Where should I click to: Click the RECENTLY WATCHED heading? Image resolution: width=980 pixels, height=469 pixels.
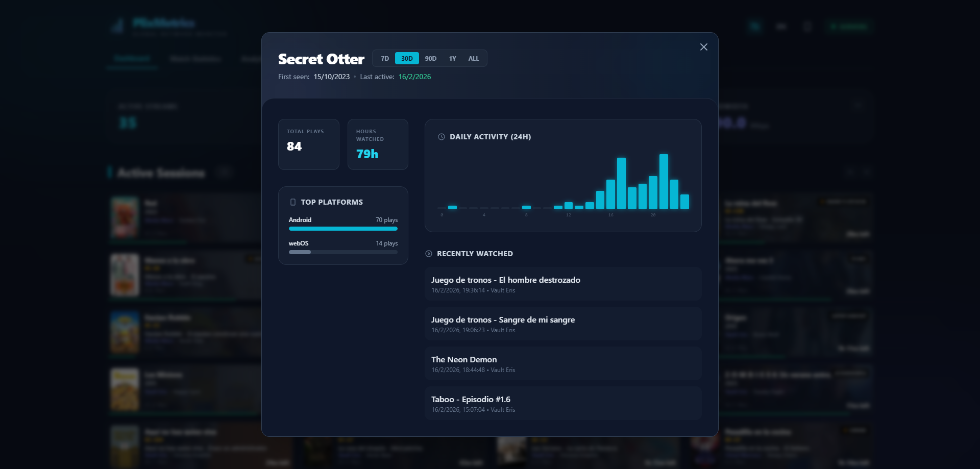pyautogui.click(x=475, y=254)
